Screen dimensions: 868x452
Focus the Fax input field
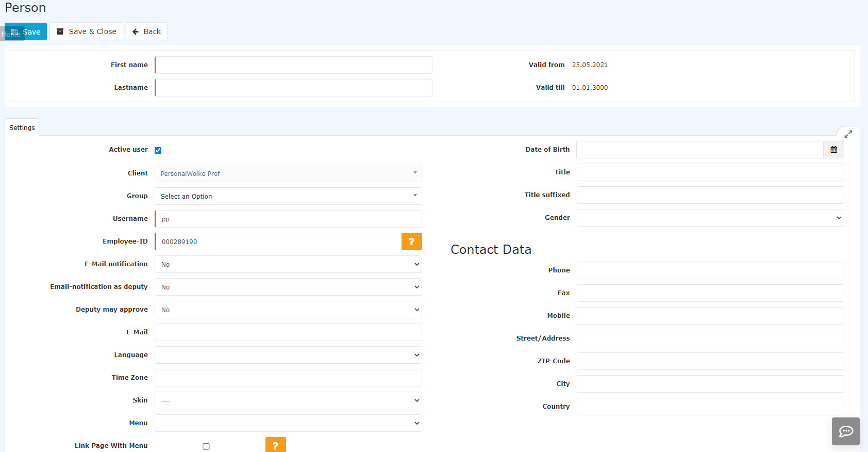tap(710, 293)
